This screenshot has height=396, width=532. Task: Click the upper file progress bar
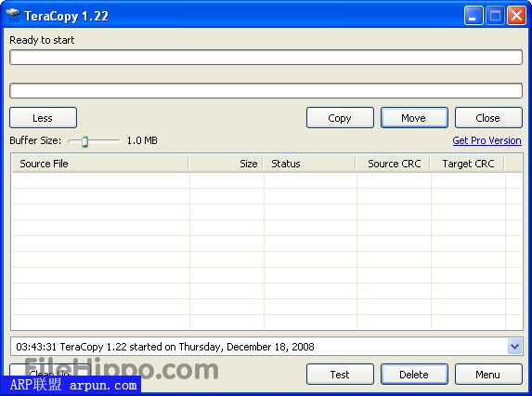tap(266, 57)
